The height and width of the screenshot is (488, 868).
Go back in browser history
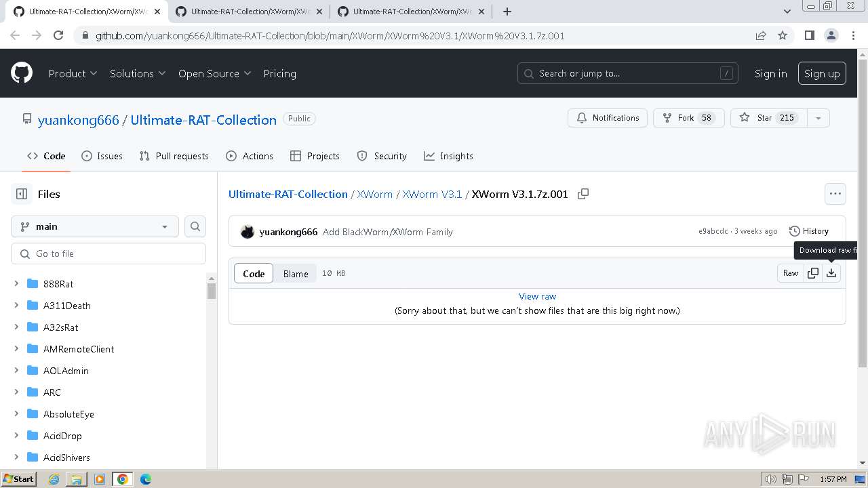click(x=15, y=36)
